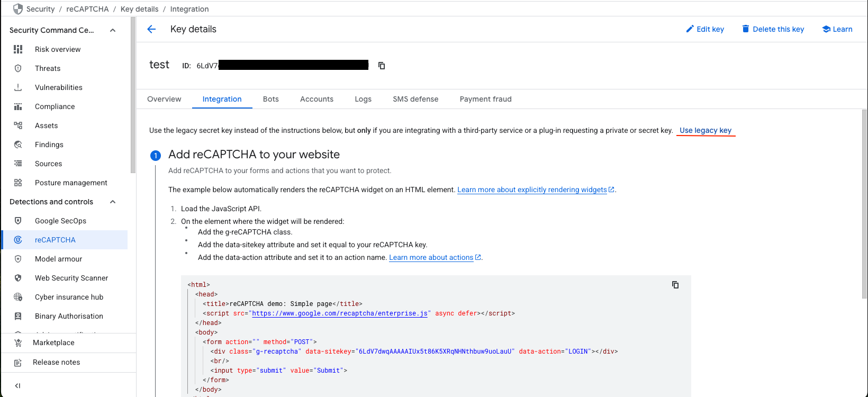This screenshot has width=868, height=397.
Task: Click the Model armour shield icon
Action: click(x=18, y=259)
